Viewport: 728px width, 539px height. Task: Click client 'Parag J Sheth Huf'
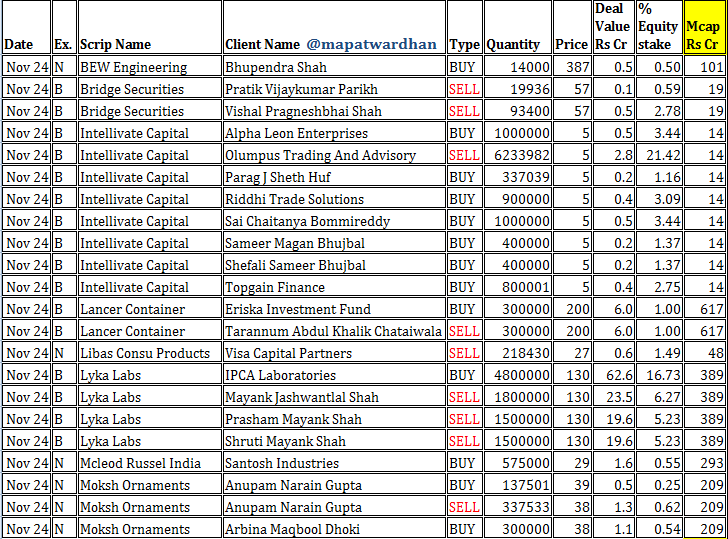click(x=334, y=177)
